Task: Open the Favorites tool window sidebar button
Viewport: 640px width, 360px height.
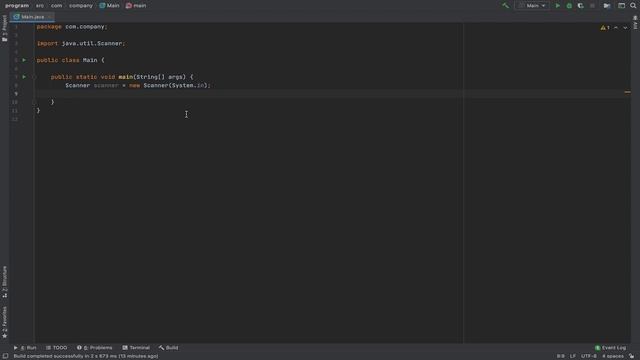Action: click(x=4, y=322)
